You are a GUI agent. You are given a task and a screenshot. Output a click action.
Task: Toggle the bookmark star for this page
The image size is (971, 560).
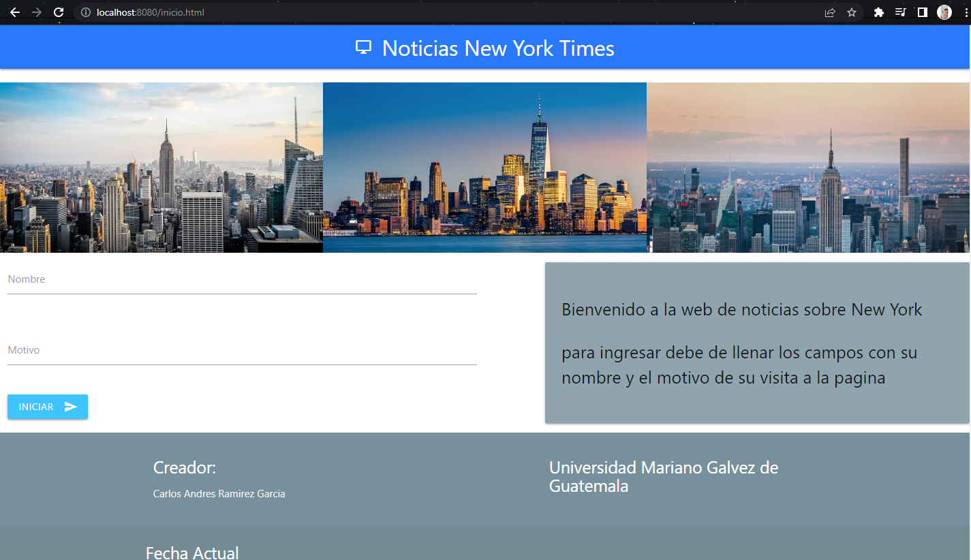pos(852,12)
